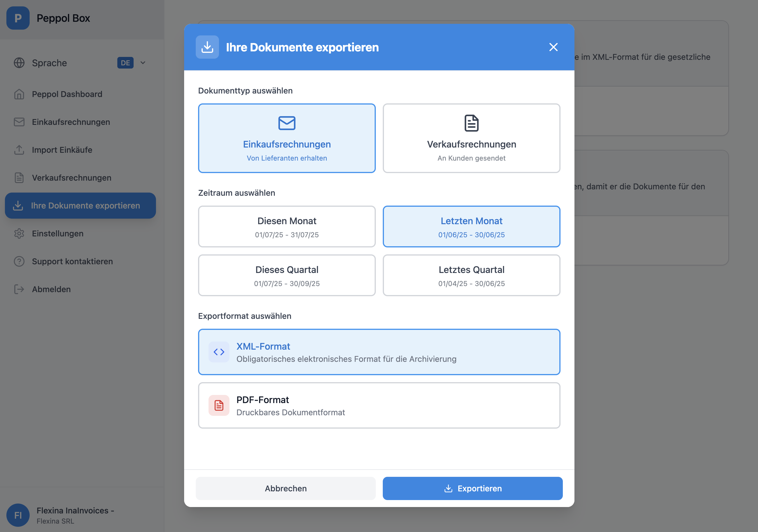Choose Letztes Quartal time period
This screenshot has height=532, width=758.
471,276
